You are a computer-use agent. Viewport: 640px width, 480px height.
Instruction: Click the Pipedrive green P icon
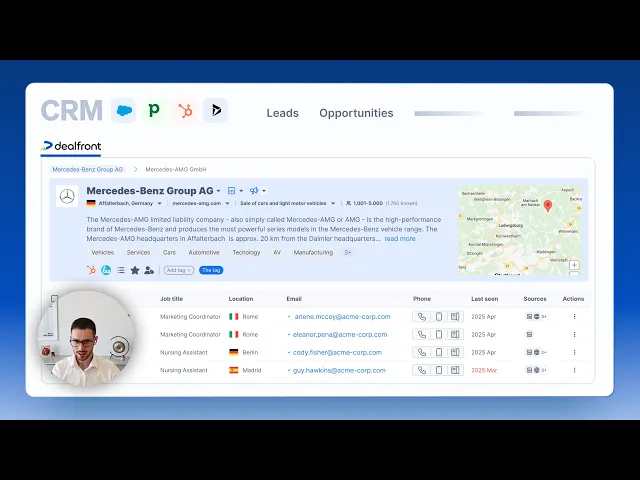point(154,110)
